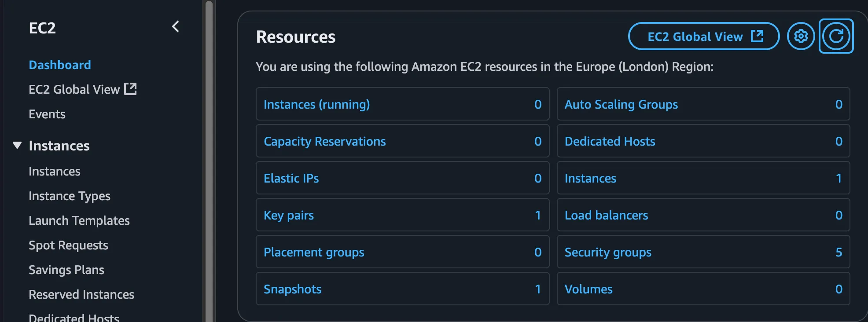
Task: Open Savings Plans sidebar item
Action: (x=66, y=270)
